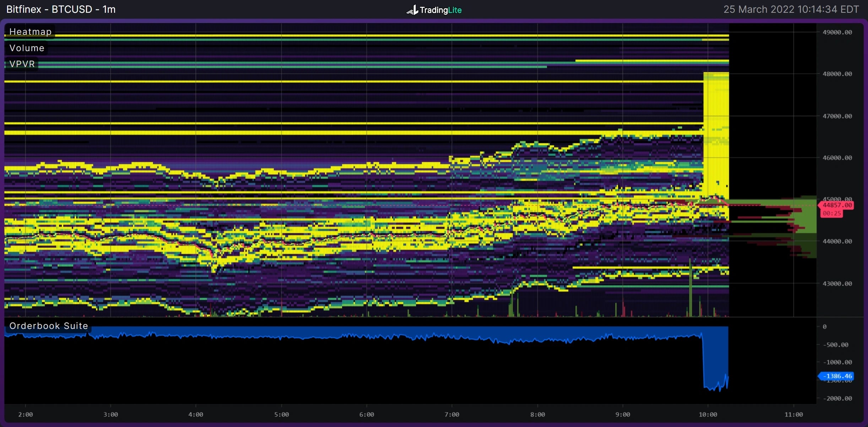Click the 9:00 time axis label
868x427 pixels.
tap(623, 415)
